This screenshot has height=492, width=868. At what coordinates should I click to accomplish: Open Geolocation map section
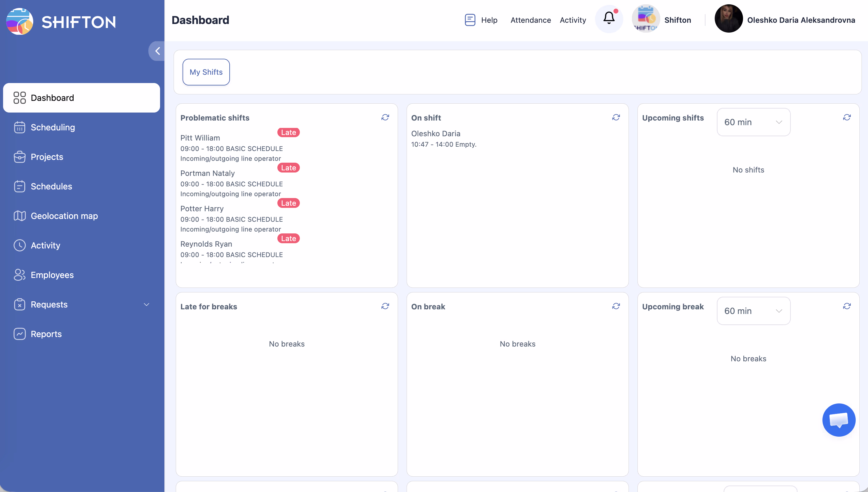(x=64, y=216)
